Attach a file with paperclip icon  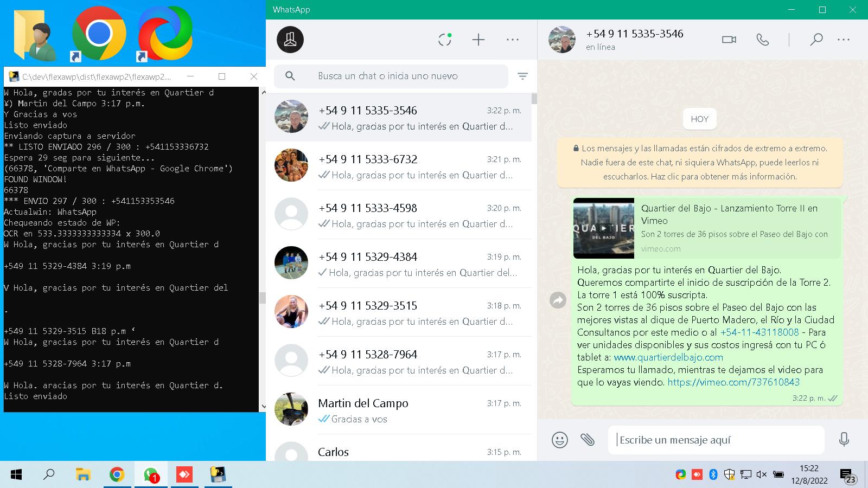click(x=588, y=440)
